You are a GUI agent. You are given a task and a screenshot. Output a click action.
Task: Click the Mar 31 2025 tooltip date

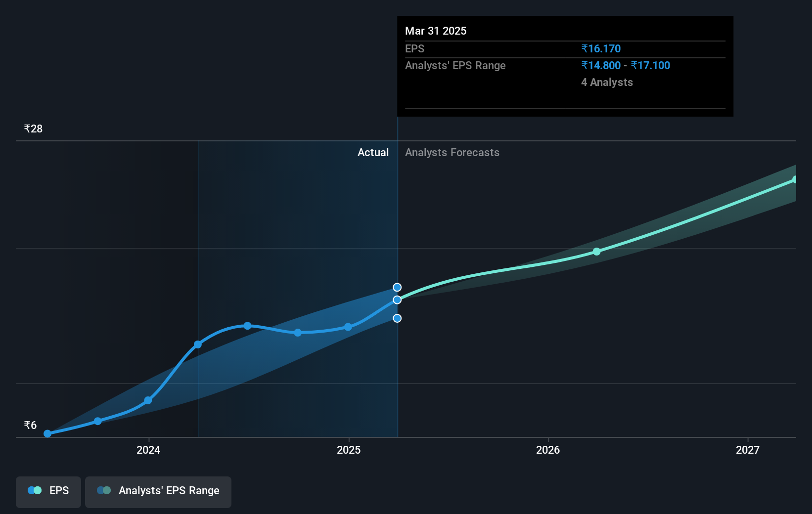click(x=436, y=31)
